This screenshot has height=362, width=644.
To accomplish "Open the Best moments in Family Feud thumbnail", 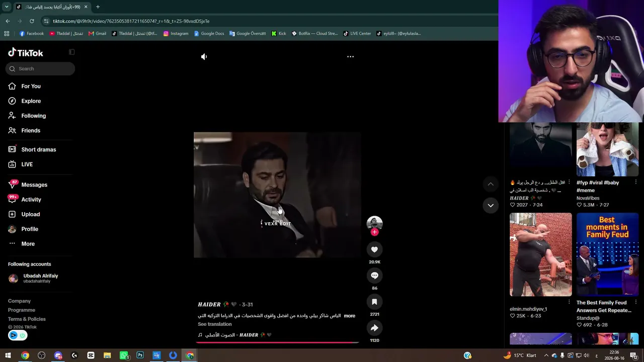I will (x=607, y=255).
